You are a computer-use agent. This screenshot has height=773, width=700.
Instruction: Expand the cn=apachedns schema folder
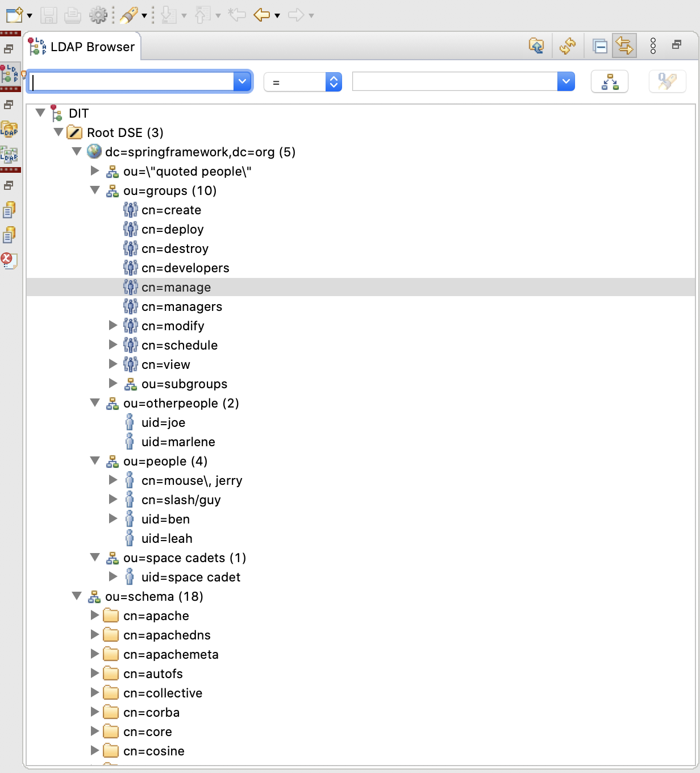point(95,634)
